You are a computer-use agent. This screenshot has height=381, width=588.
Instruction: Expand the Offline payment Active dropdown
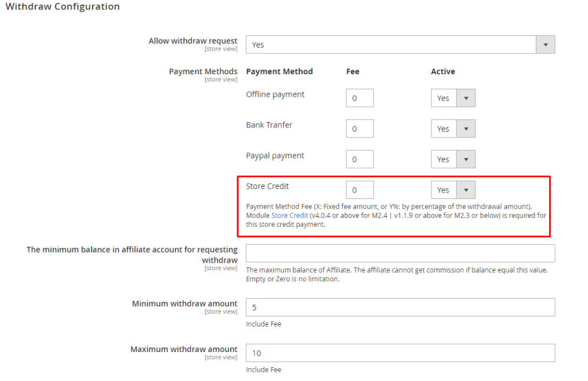[453, 98]
